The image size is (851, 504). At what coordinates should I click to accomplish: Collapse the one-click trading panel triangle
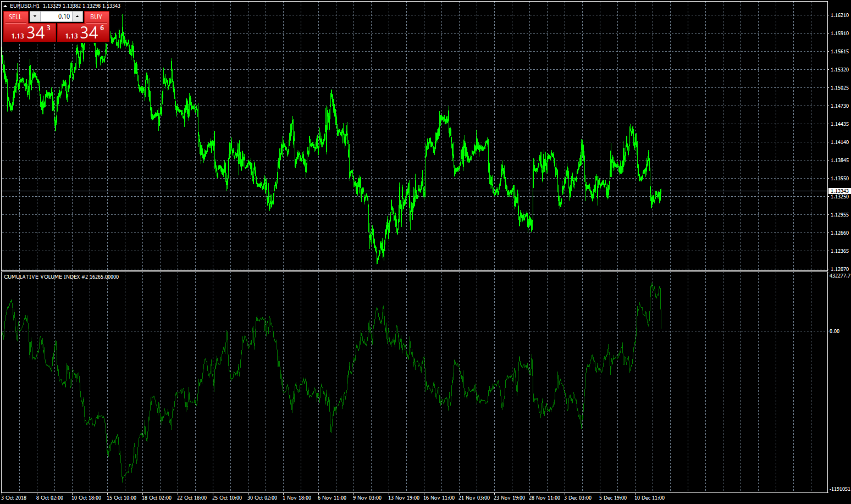5,6
